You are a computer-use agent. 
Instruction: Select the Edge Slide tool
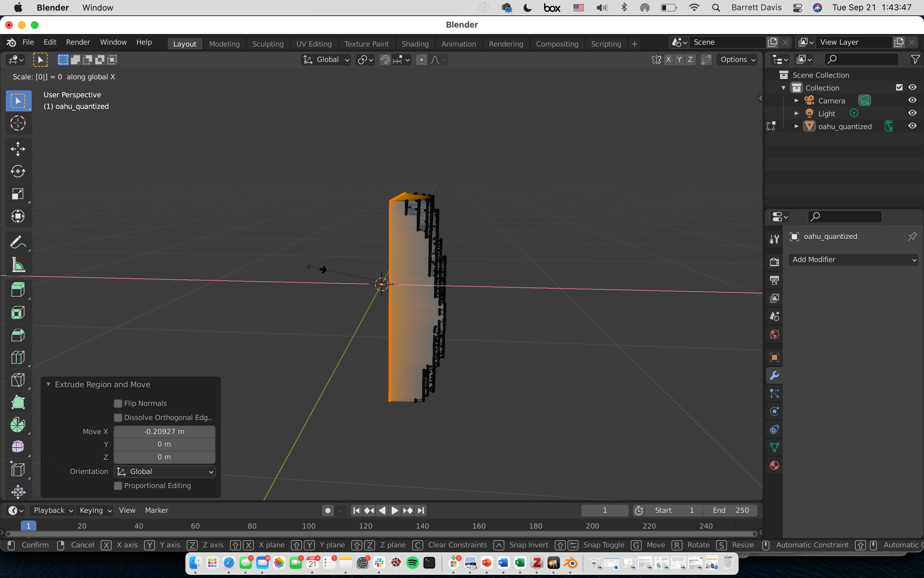click(x=18, y=469)
